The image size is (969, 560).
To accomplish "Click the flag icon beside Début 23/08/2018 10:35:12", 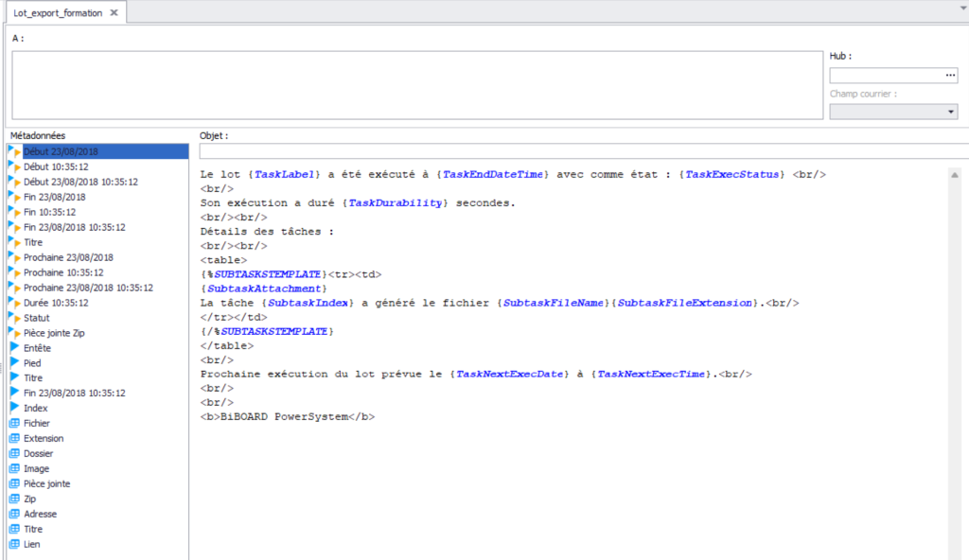I will [14, 181].
